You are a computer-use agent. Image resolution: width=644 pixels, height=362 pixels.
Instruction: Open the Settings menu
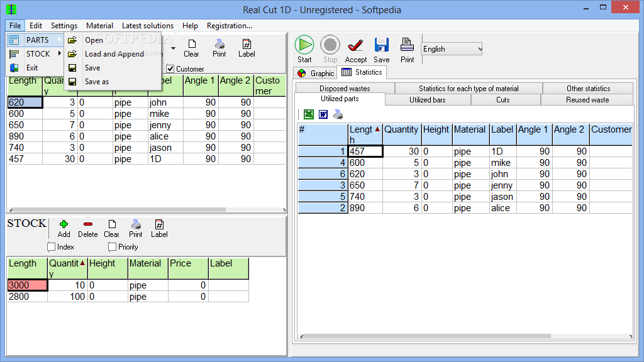click(x=64, y=25)
